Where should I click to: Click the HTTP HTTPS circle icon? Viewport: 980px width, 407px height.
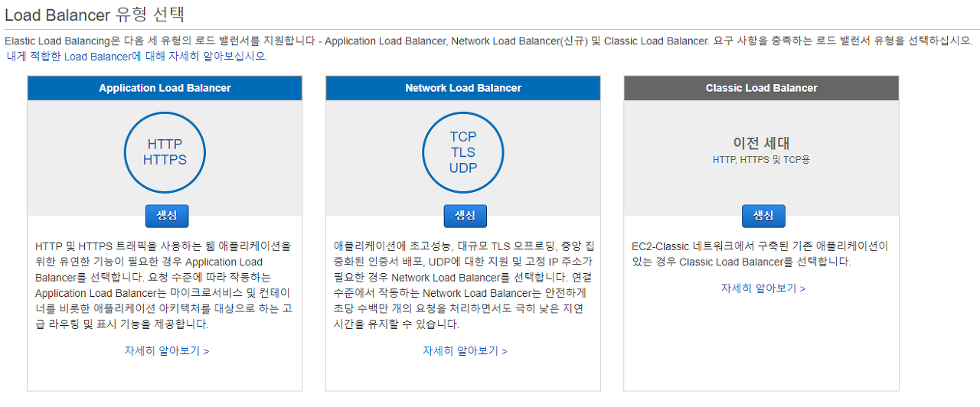coord(165,151)
